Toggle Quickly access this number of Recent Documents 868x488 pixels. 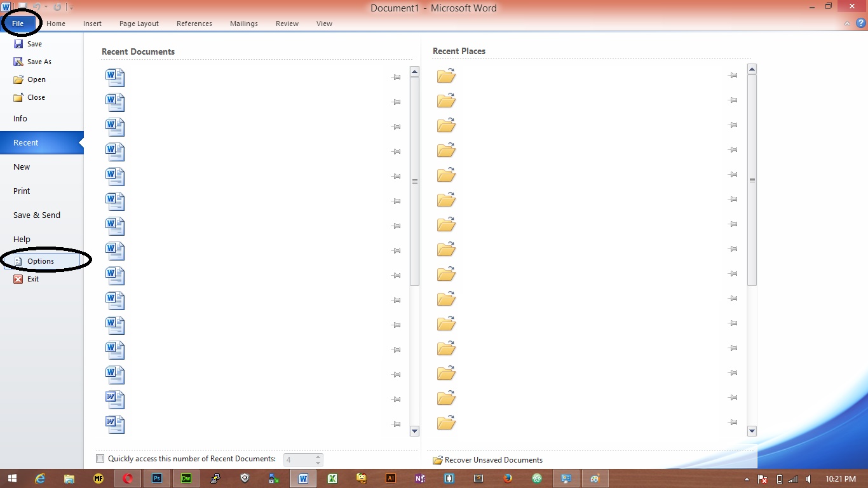[100, 459]
